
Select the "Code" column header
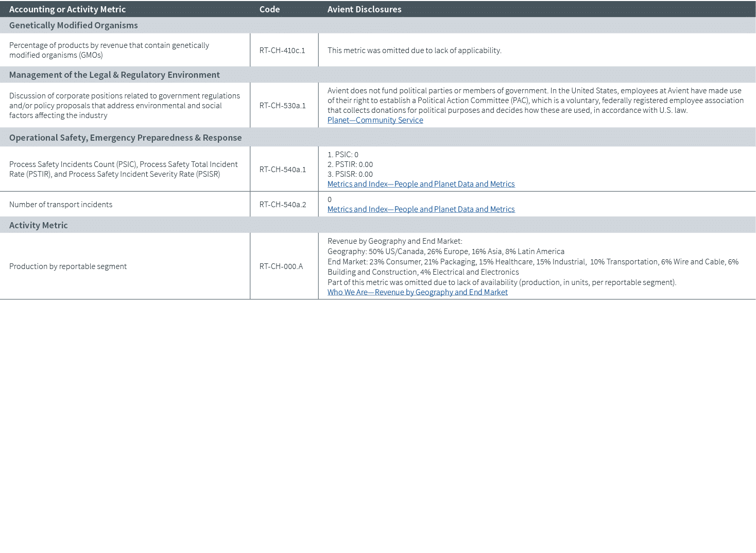269,9
